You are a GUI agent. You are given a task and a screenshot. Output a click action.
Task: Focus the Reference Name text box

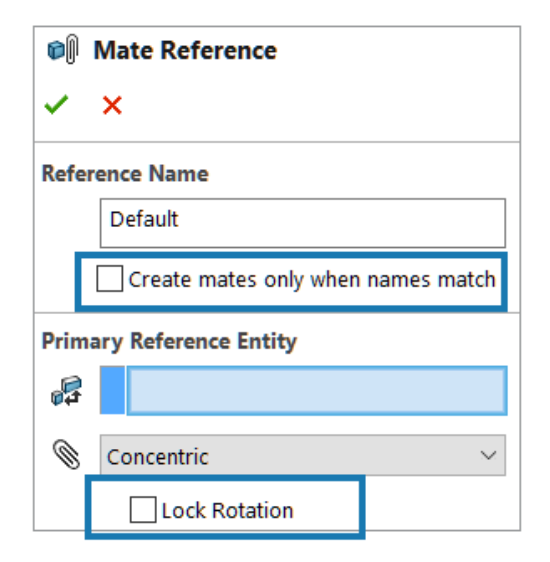point(303,223)
